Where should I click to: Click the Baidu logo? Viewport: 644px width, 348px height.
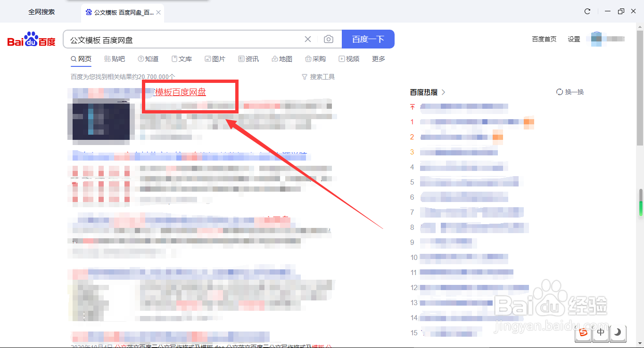click(x=32, y=40)
